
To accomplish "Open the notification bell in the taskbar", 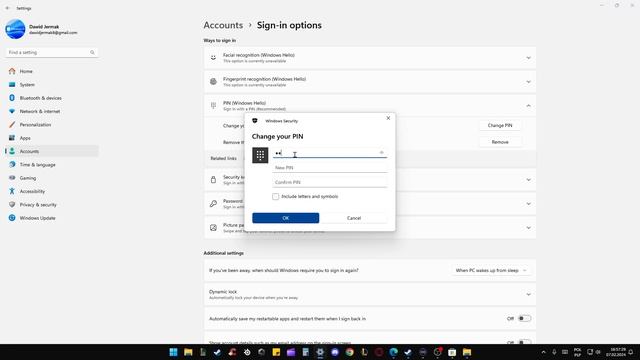I will pyautogui.click(x=631, y=352).
